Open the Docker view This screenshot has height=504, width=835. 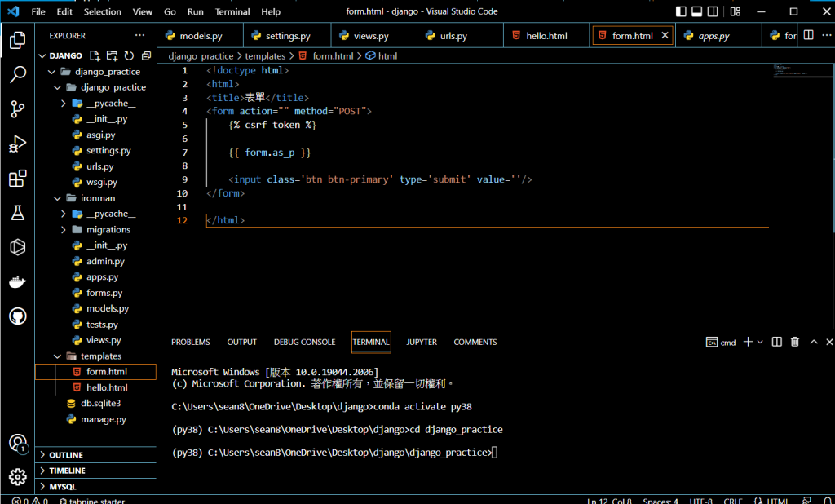pyautogui.click(x=18, y=282)
